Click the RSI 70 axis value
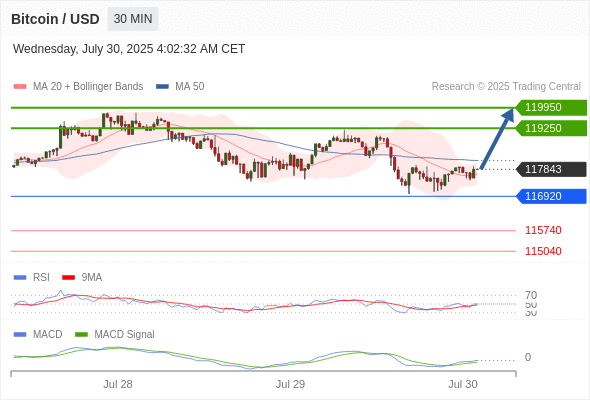The height and width of the screenshot is (400, 590). (x=531, y=295)
